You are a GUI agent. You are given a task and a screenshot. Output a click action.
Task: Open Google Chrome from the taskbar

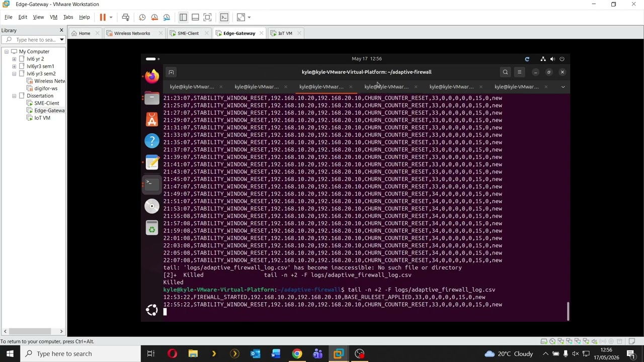pos(297,353)
